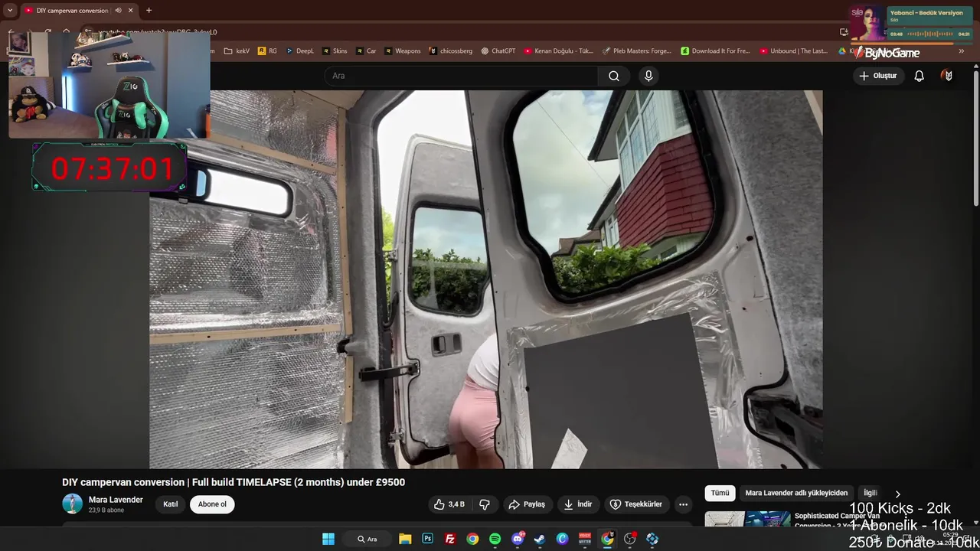This screenshot has height=551, width=980.
Task: Open Sophisticated Camper Van suggested video thumbnail
Action: click(746, 520)
